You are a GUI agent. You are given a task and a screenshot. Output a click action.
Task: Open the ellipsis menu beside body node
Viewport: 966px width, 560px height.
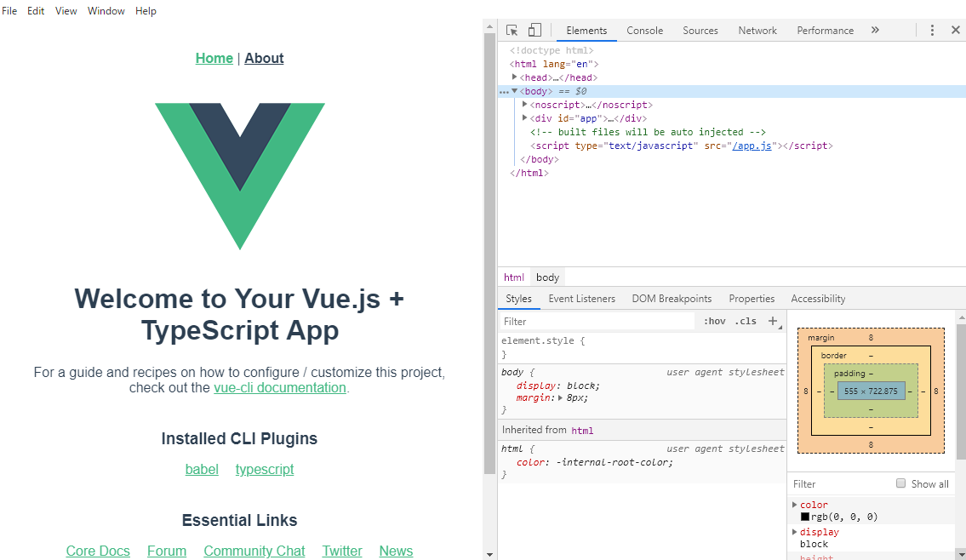(x=504, y=92)
